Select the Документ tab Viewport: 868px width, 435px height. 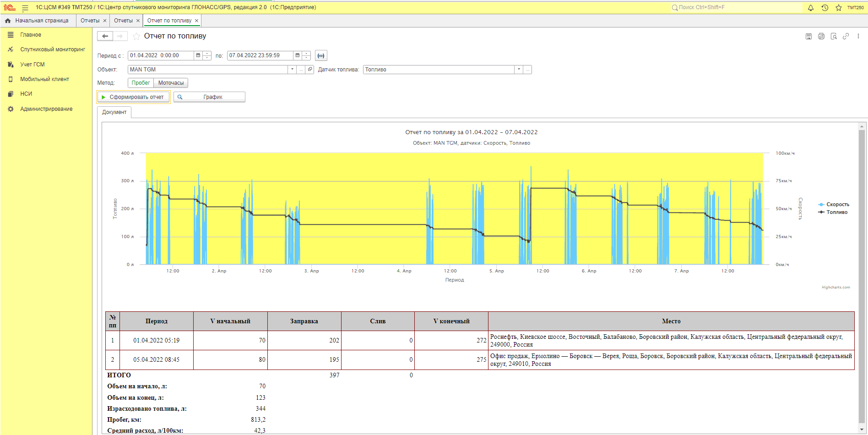[x=114, y=112]
